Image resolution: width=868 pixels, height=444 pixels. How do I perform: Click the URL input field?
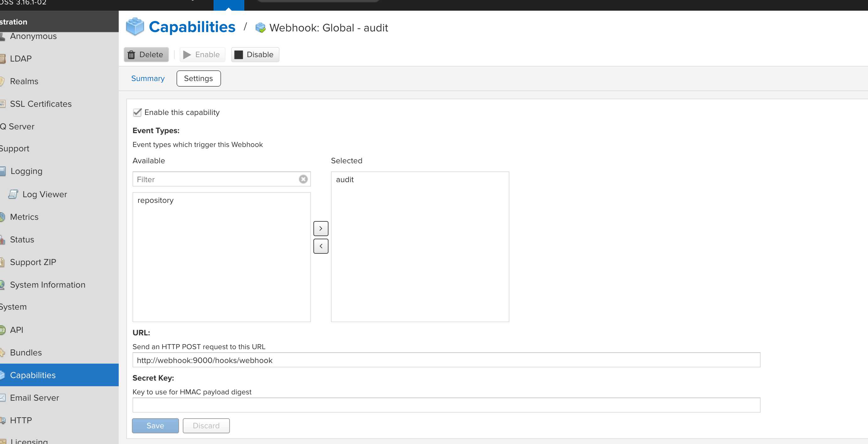(447, 360)
